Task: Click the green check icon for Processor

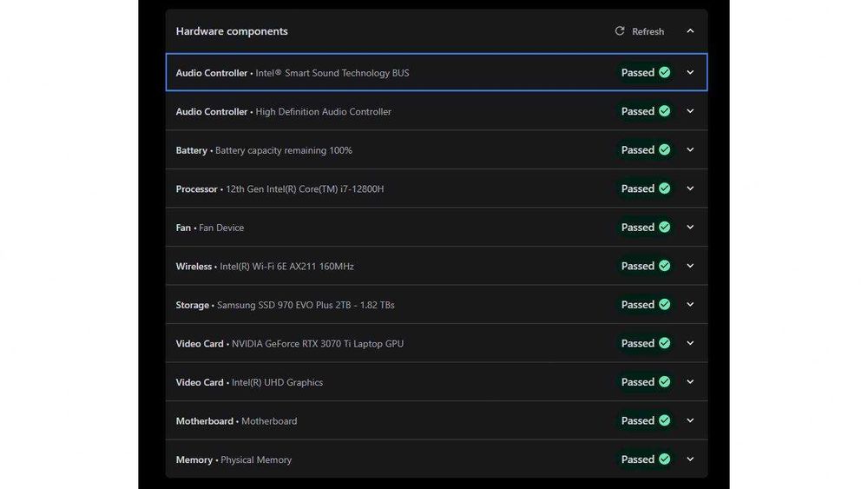Action: pyautogui.click(x=665, y=188)
